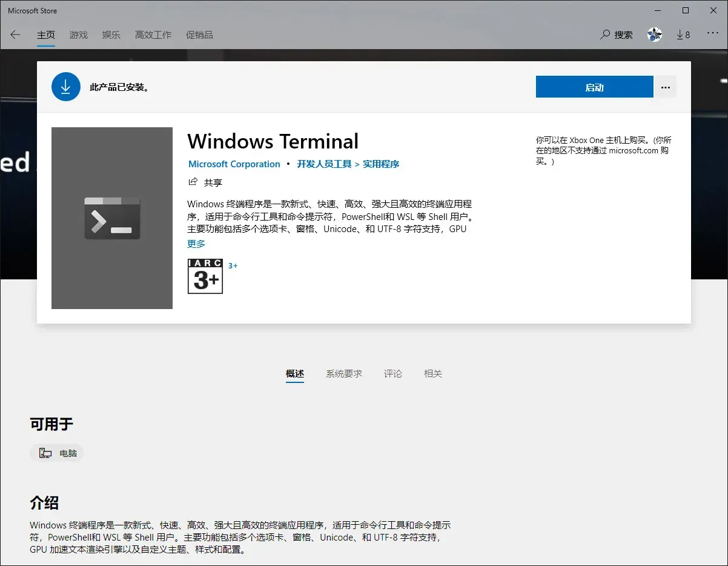Launch the app with the 启动 button
728x566 pixels.
pyautogui.click(x=595, y=87)
